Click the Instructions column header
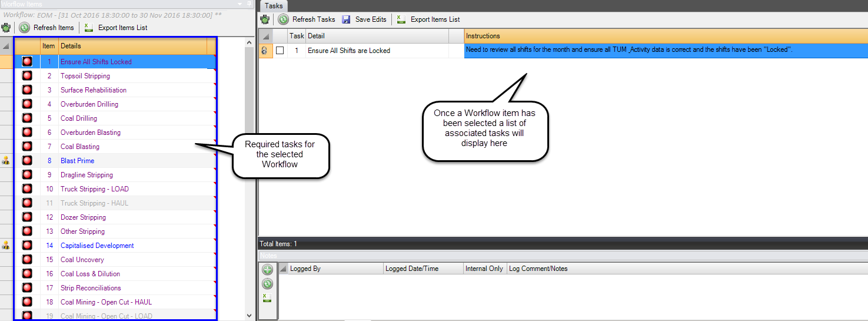Image resolution: width=868 pixels, height=321 pixels. [666, 36]
